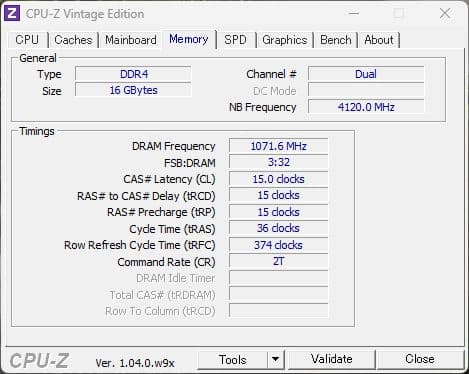Screen dimensions: 469x374
Task: Open the About tab
Action: pos(379,40)
